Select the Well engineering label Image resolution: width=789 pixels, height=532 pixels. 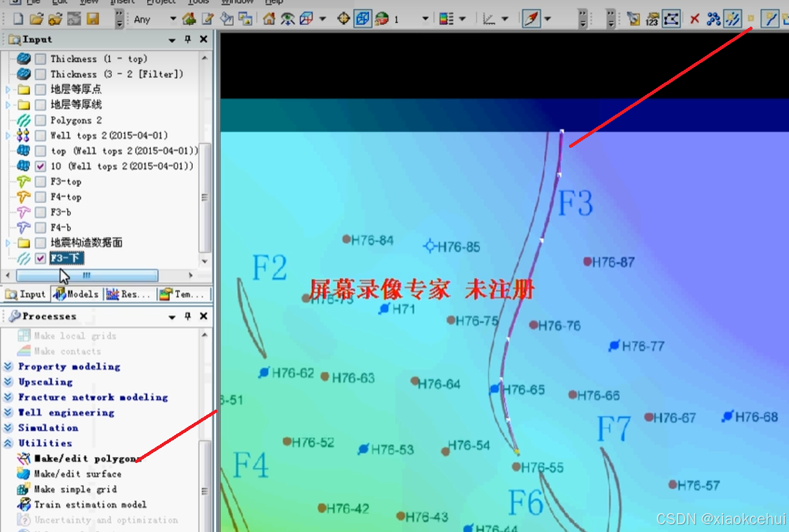66,412
